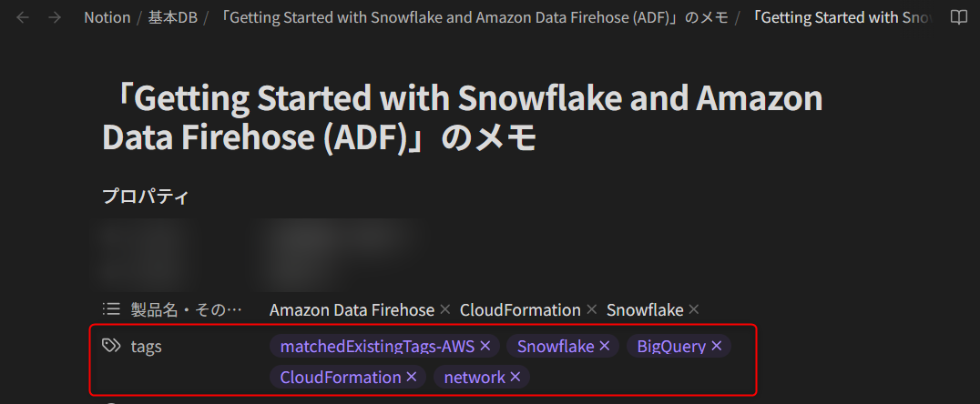Image resolution: width=980 pixels, height=404 pixels.
Task: Click the プロパティ heading
Action: point(145,197)
